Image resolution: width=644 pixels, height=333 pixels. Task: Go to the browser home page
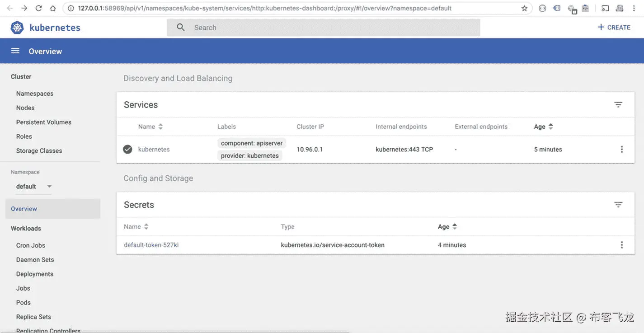point(53,8)
